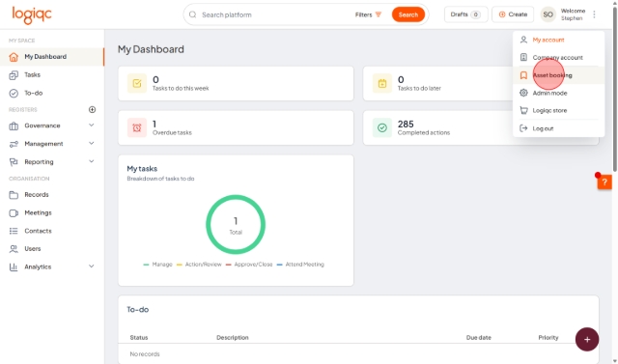The height and width of the screenshot is (364, 618).
Task: Sort To-do by Description column
Action: 233,338
